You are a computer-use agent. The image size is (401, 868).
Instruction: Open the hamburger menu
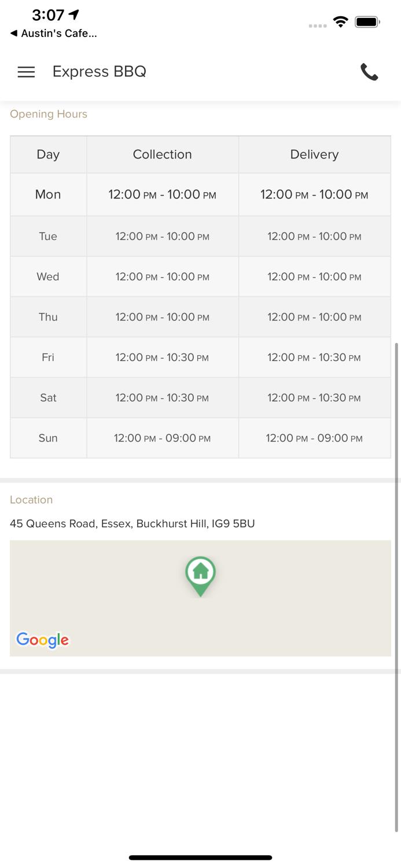point(26,72)
